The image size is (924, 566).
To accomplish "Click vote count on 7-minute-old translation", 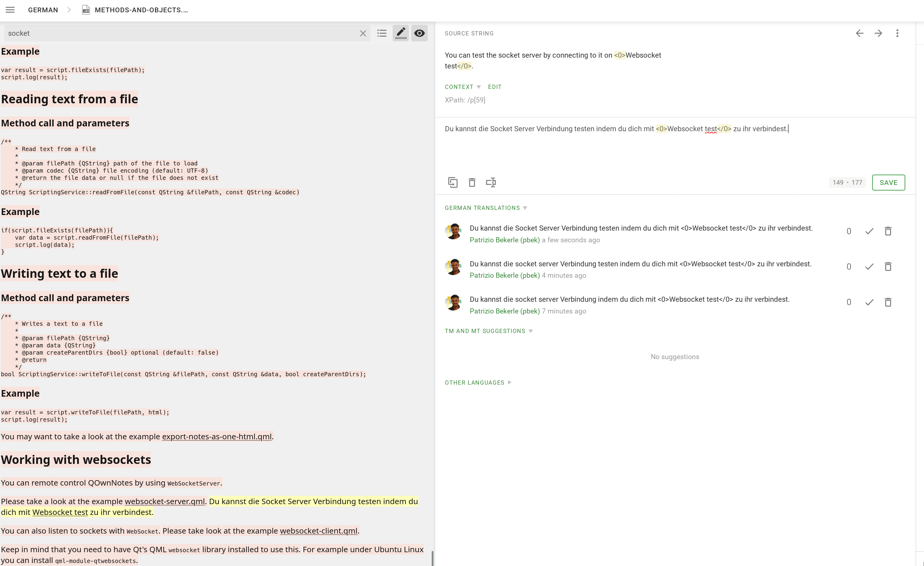I will point(849,303).
